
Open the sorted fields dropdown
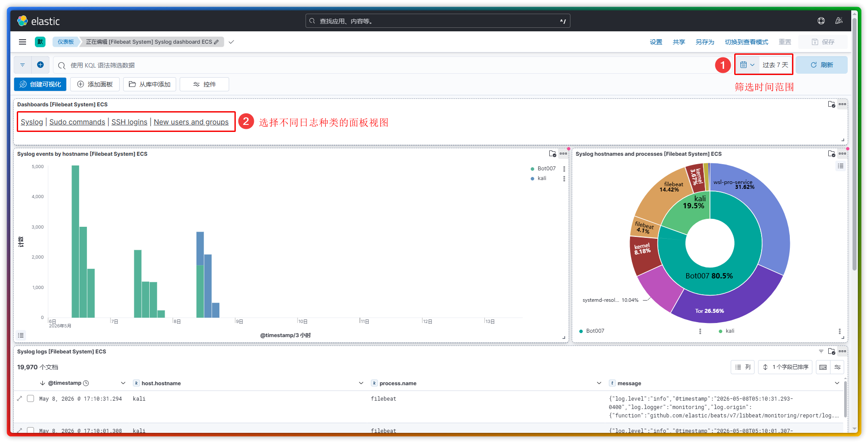785,367
